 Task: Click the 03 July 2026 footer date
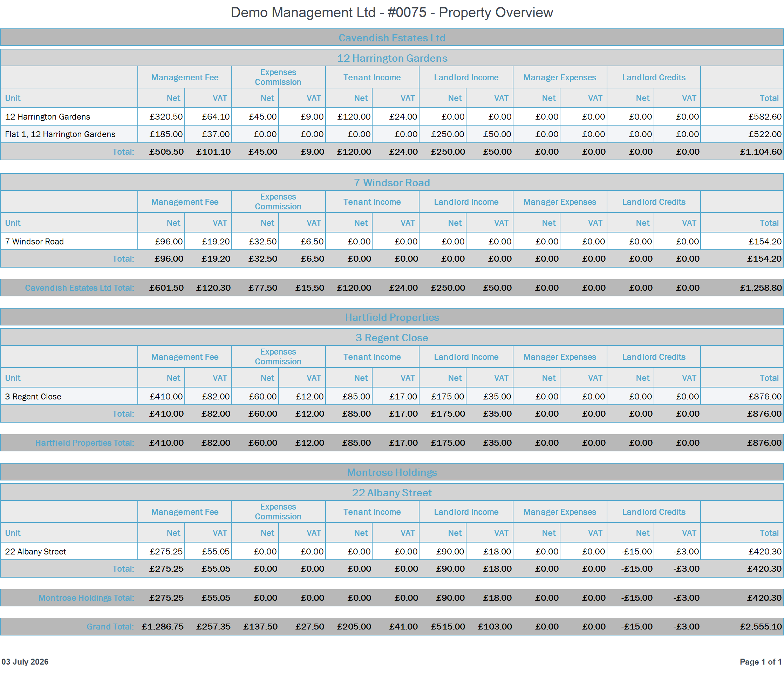point(25,662)
